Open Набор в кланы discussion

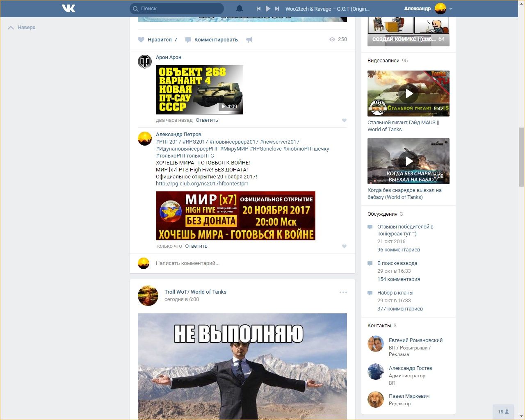pyautogui.click(x=395, y=293)
